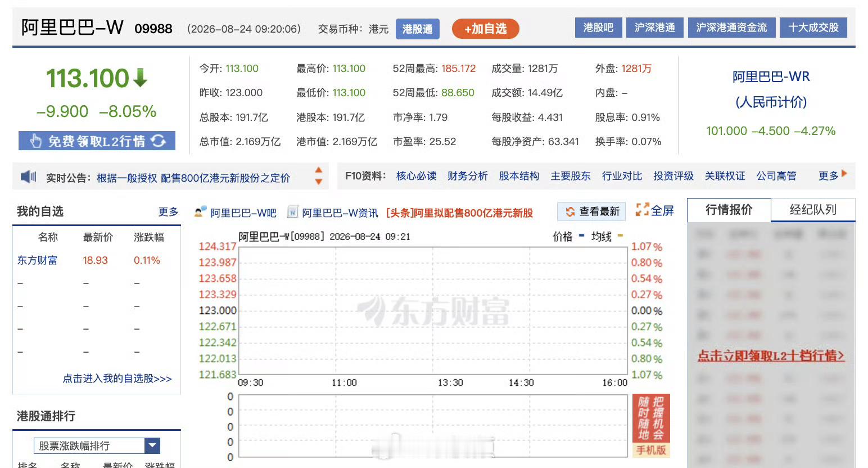Viewport: 868px width, 468px height.
Task: Click the 52周最高 value 185.172
Action: click(x=458, y=69)
